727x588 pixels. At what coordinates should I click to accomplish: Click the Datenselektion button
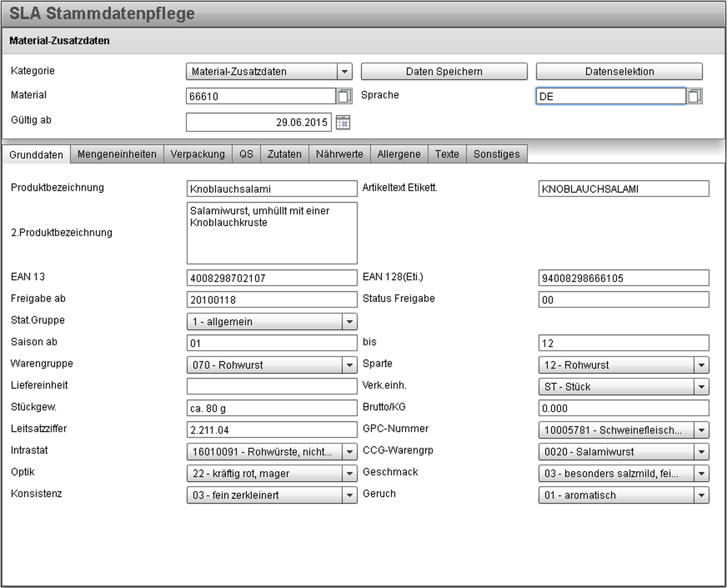(x=619, y=71)
